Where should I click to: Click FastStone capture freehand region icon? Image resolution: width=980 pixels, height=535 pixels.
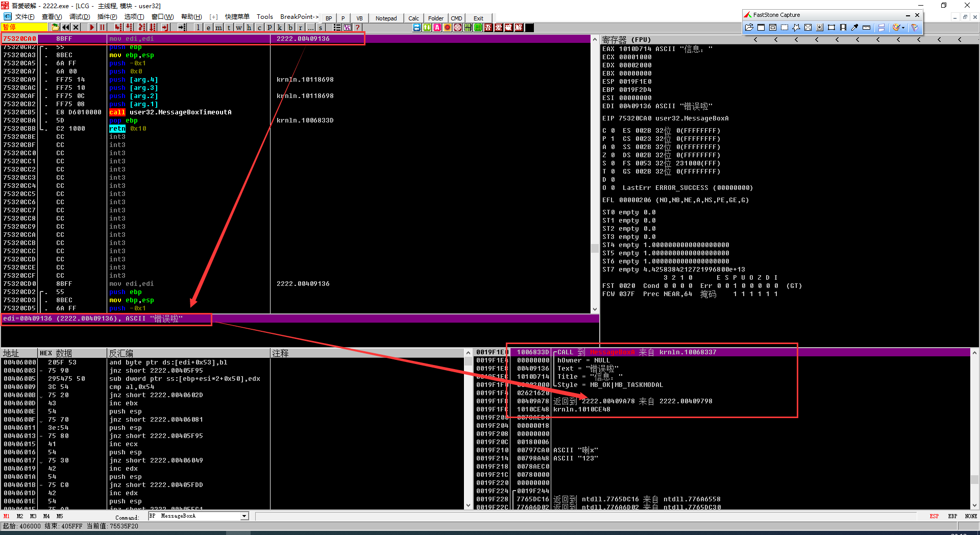796,27
